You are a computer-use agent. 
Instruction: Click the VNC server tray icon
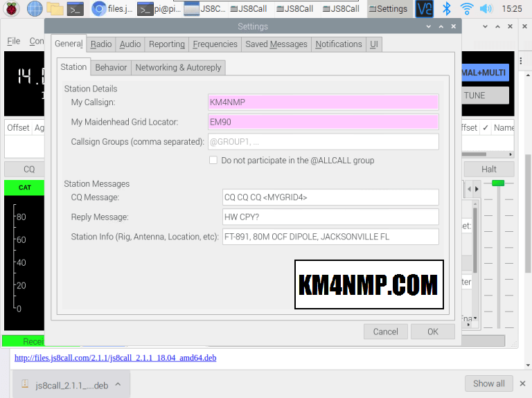[x=424, y=9]
